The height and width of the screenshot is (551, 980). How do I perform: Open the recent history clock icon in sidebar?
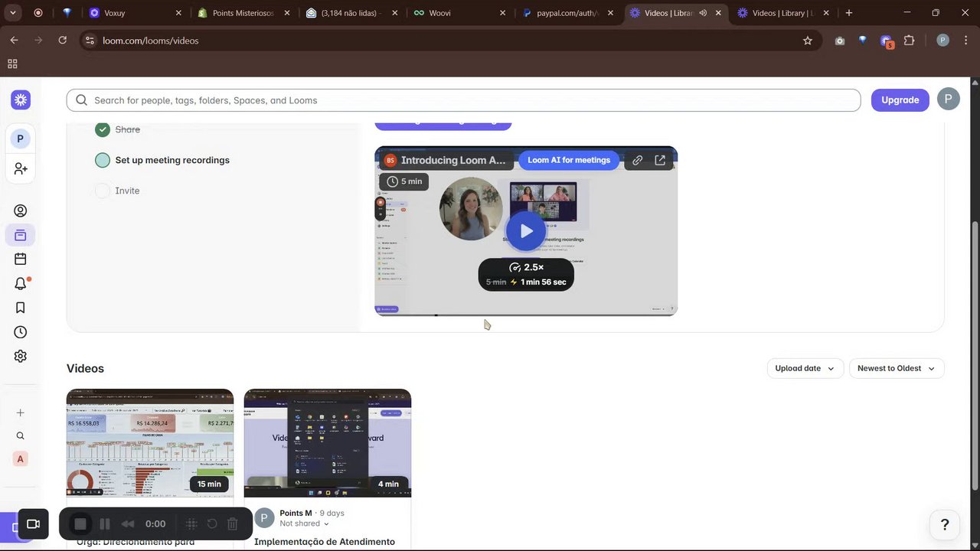pyautogui.click(x=21, y=332)
